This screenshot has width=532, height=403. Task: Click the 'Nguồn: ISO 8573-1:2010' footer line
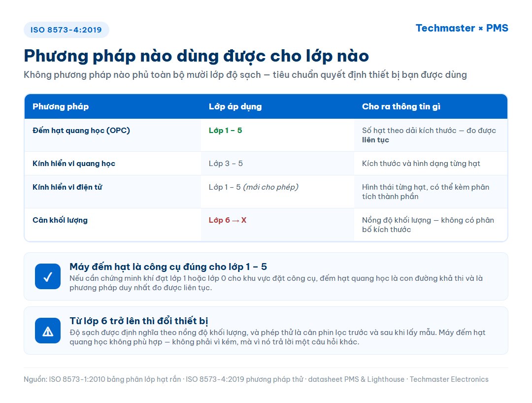[256, 379]
